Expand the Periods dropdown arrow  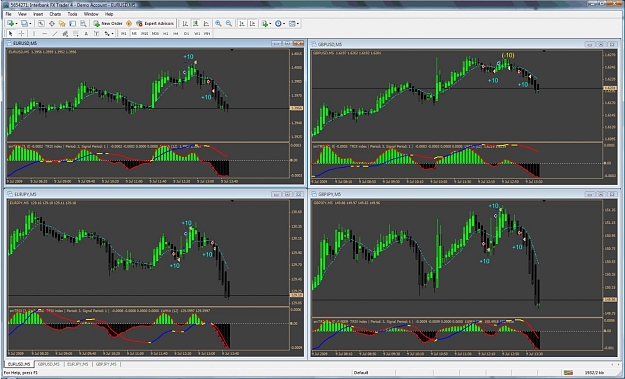(x=284, y=24)
